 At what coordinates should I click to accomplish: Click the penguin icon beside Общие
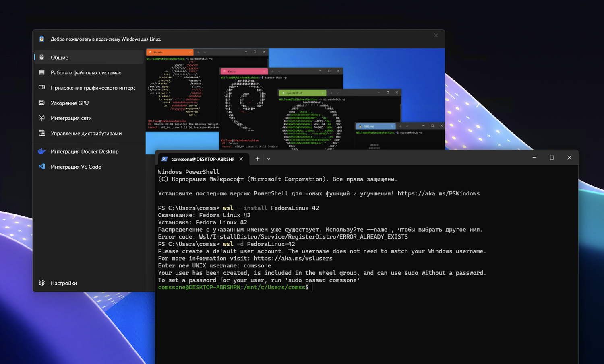tap(41, 57)
